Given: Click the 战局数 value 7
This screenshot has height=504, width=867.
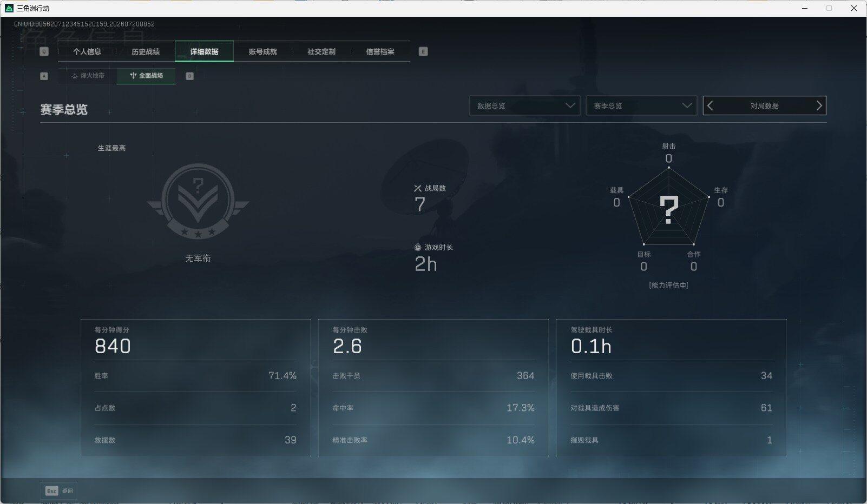Looking at the screenshot, I should pos(420,204).
